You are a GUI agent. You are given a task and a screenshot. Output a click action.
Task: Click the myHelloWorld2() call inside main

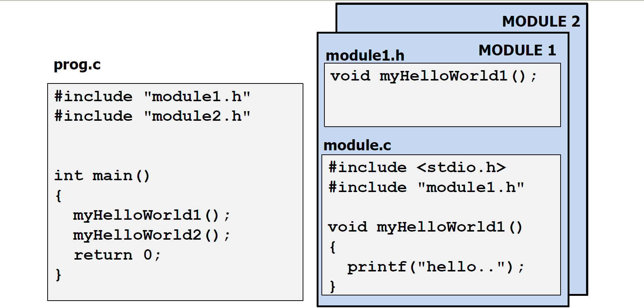(151, 235)
